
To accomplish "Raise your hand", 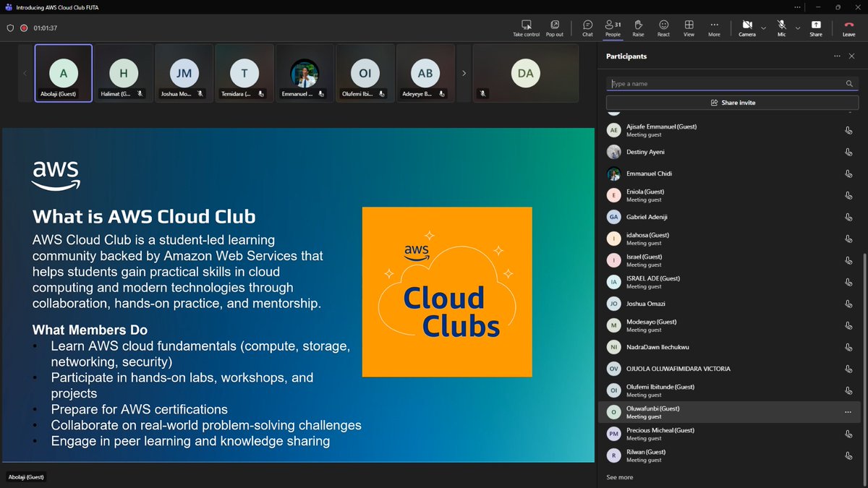I will pos(638,28).
